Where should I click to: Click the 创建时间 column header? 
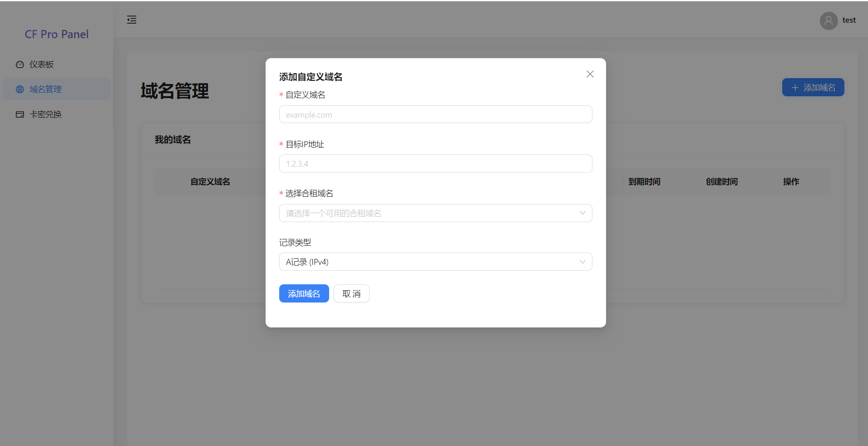721,182
